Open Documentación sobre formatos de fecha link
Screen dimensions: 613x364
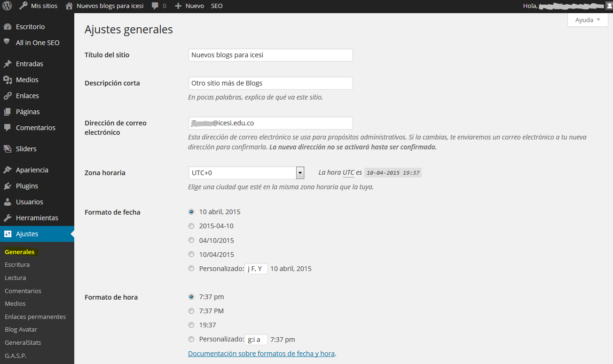pyautogui.click(x=261, y=354)
